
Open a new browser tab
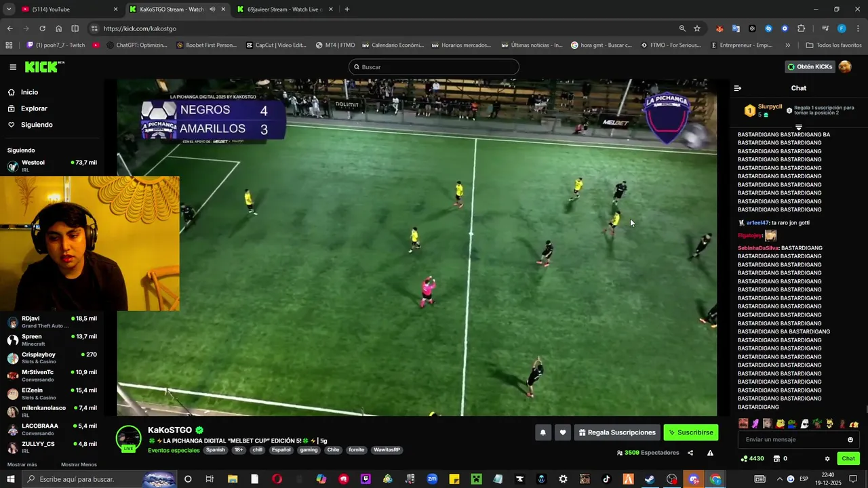point(347,9)
